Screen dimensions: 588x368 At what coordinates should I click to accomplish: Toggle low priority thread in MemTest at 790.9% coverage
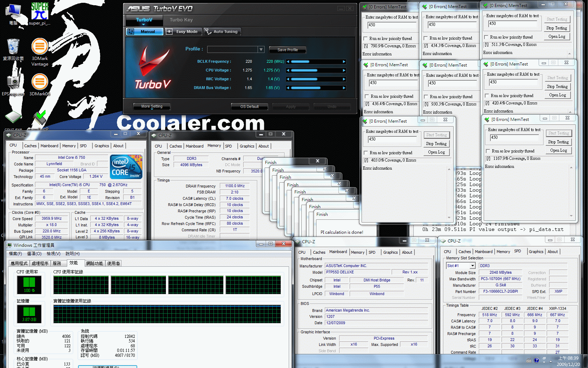pyautogui.click(x=365, y=39)
